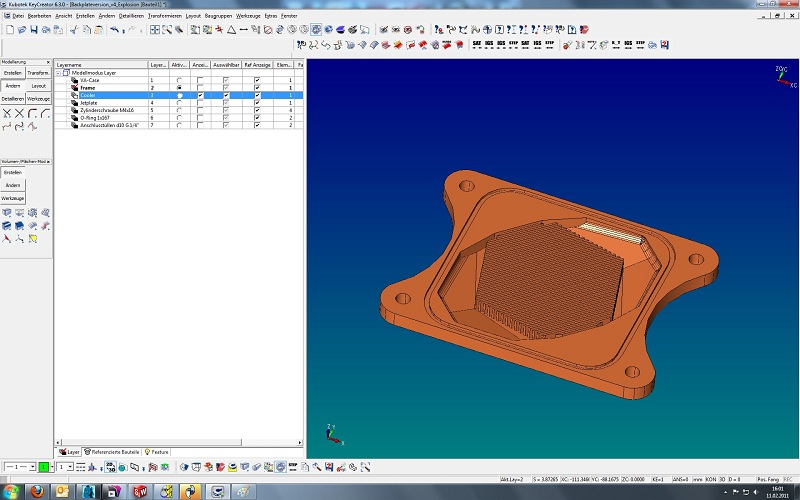This screenshot has width=800, height=500.
Task: Set the Jetplate layer as active
Action: 179,103
